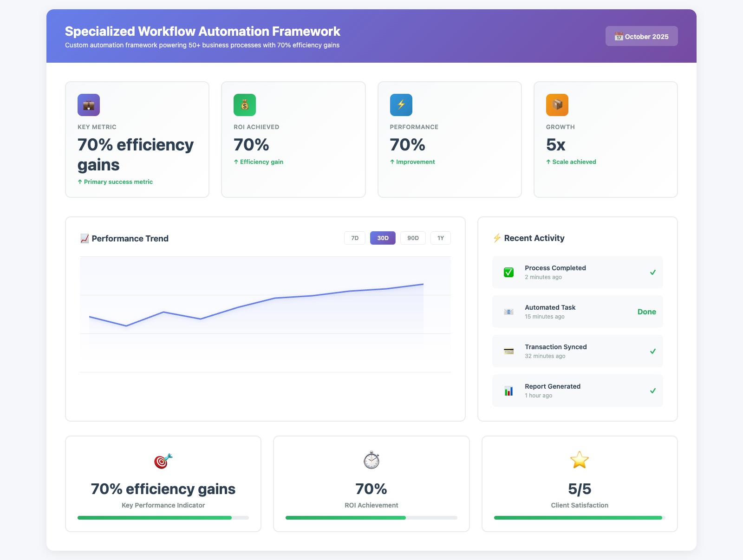This screenshot has height=560, width=743.
Task: Click the star Client Satisfaction icon
Action: click(579, 460)
